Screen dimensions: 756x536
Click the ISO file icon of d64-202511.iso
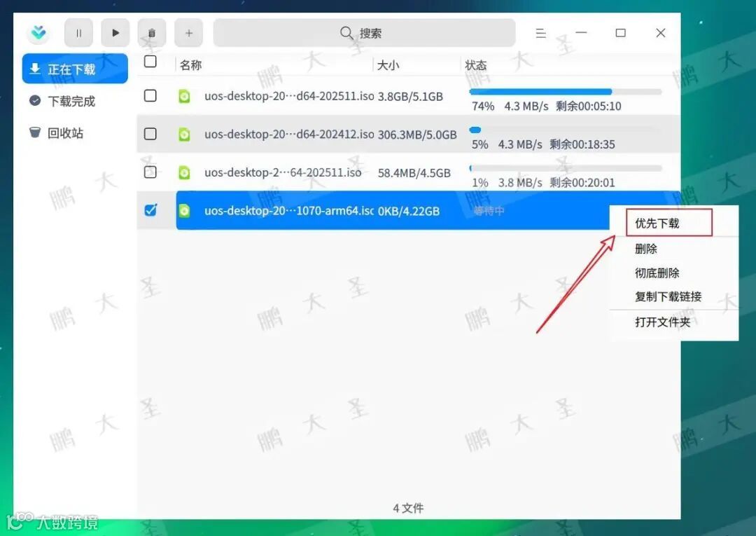[x=184, y=97]
